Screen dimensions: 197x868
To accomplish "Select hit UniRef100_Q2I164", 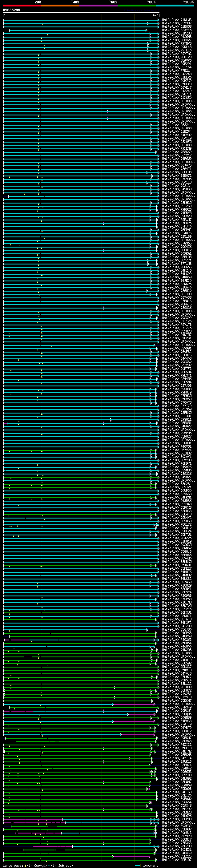I will coord(177,67).
